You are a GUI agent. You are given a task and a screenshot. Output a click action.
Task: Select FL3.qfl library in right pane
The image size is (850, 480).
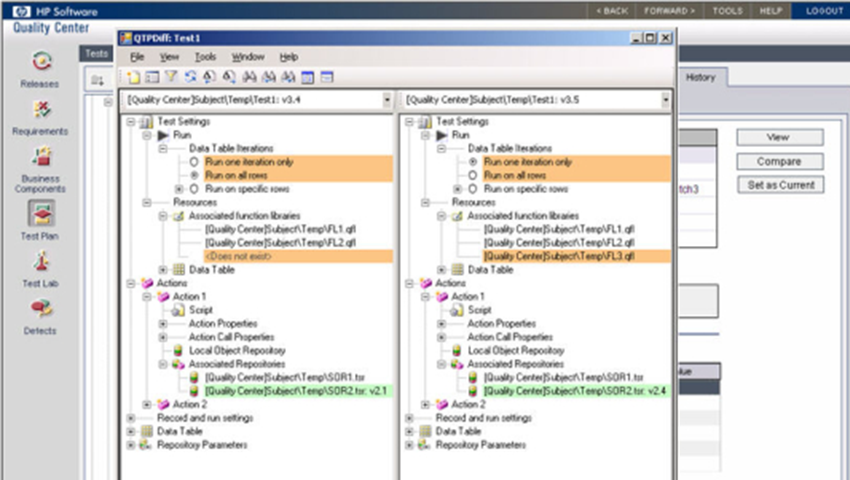[559, 256]
